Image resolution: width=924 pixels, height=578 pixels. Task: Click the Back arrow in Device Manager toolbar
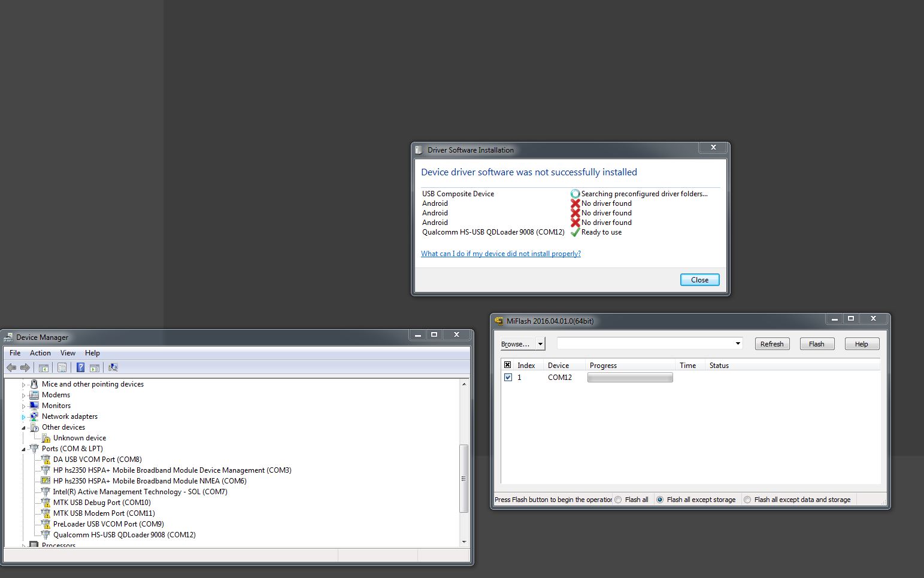click(11, 367)
